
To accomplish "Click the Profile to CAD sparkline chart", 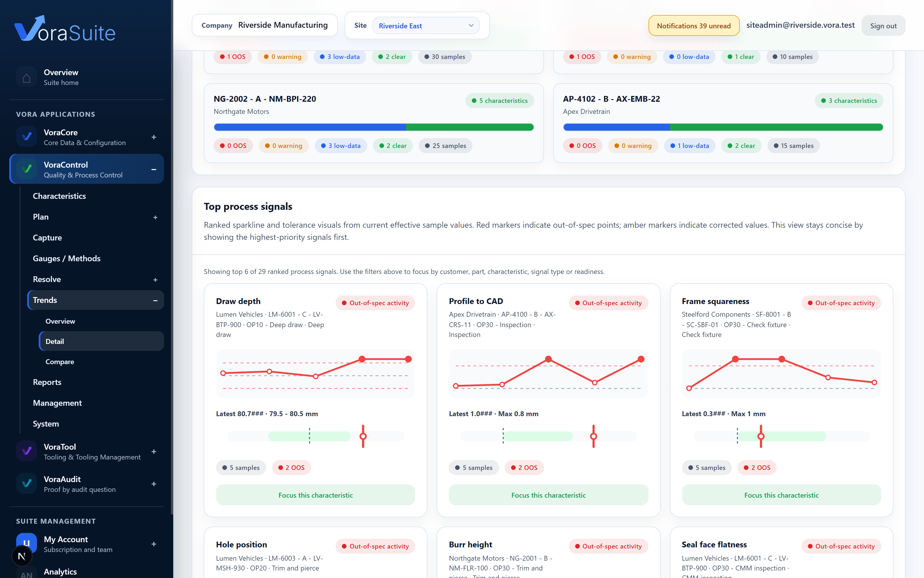I will pos(548,373).
